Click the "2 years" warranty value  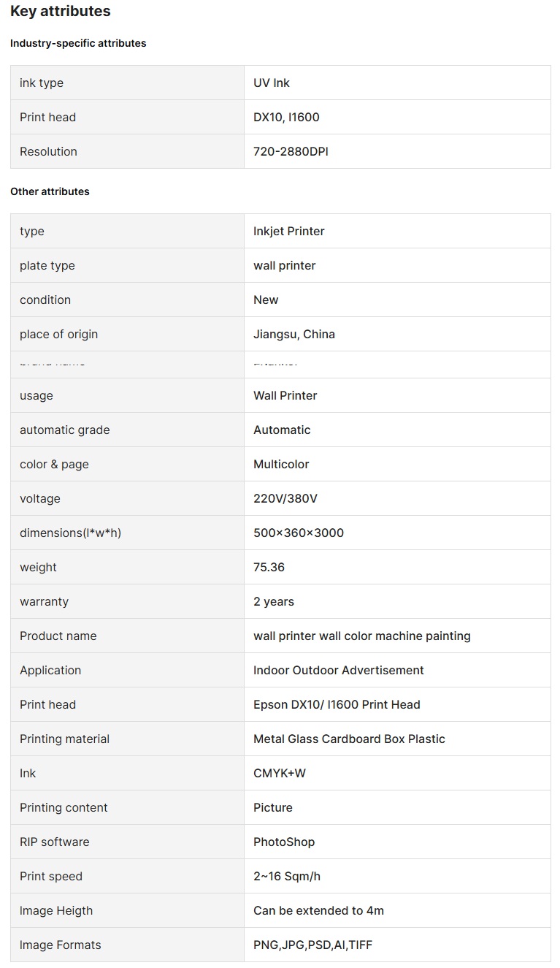tap(274, 602)
